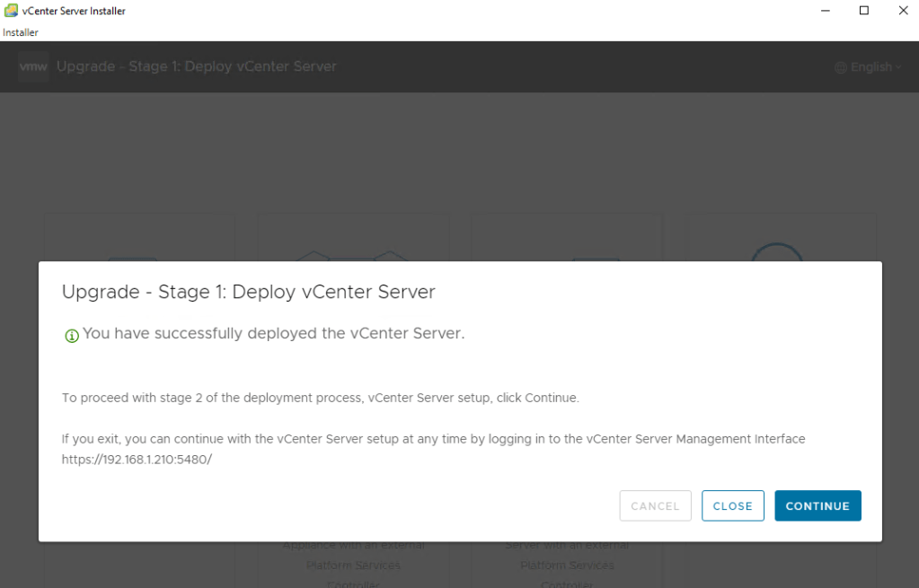Click the globe language icon
Image resolution: width=919 pixels, height=588 pixels.
(841, 67)
